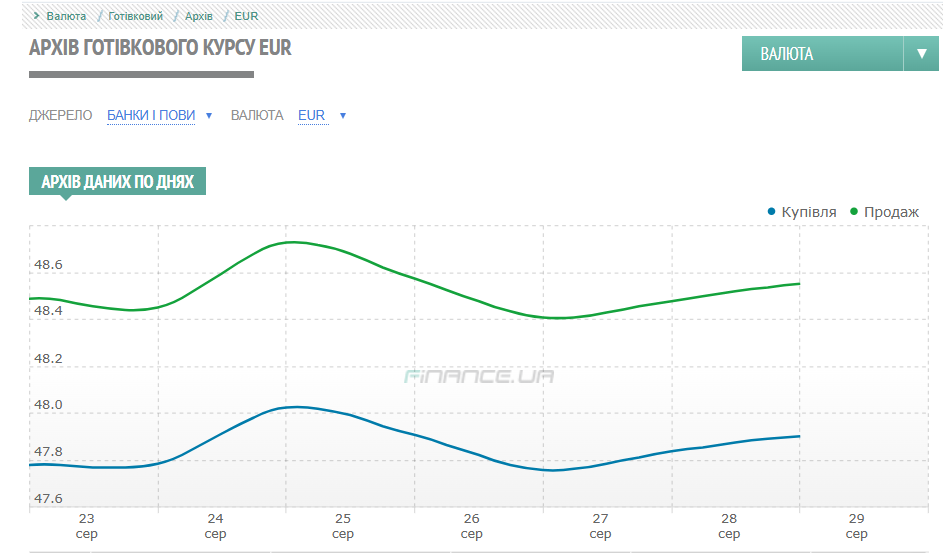943x553 pixels.
Task: Toggle the Купівля series legend label
Action: (x=808, y=212)
